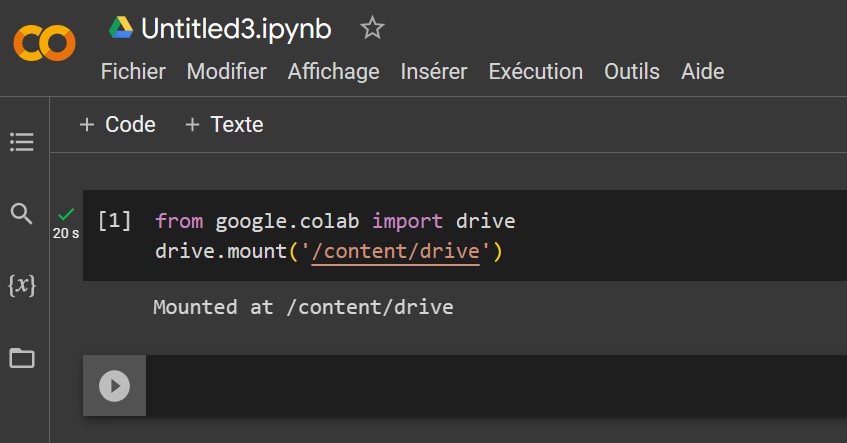This screenshot has width=847, height=443.
Task: Click the Google Drive icon beside title
Action: pyautogui.click(x=121, y=28)
